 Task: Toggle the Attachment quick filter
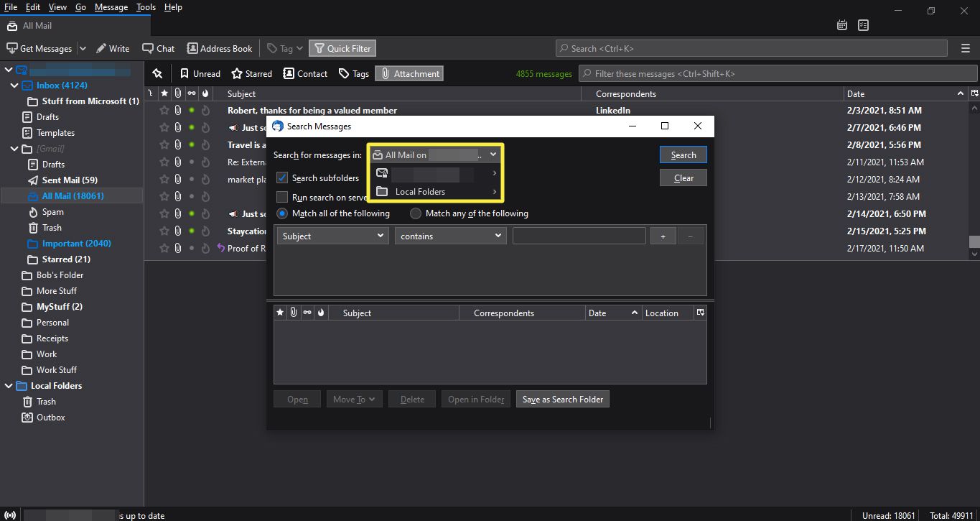(x=409, y=73)
